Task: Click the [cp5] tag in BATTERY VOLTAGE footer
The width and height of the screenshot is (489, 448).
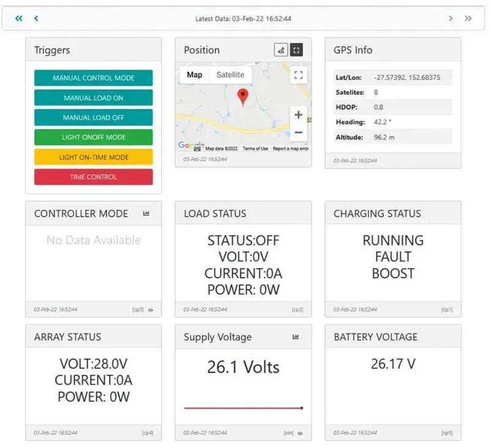Action: [447, 433]
